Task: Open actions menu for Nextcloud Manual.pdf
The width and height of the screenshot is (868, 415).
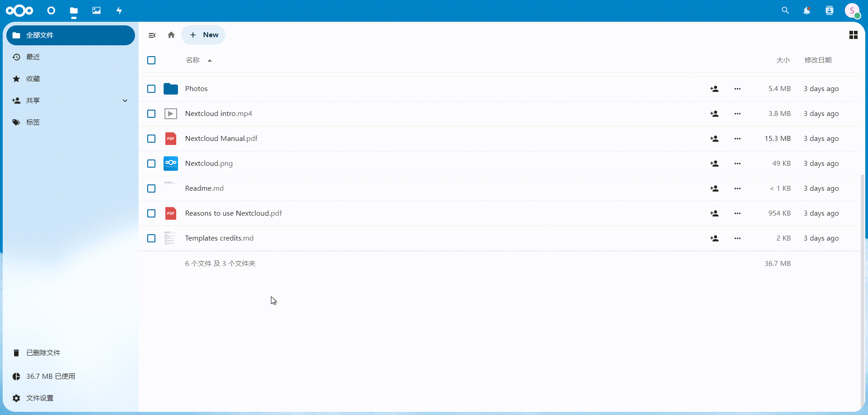Action: [738, 139]
